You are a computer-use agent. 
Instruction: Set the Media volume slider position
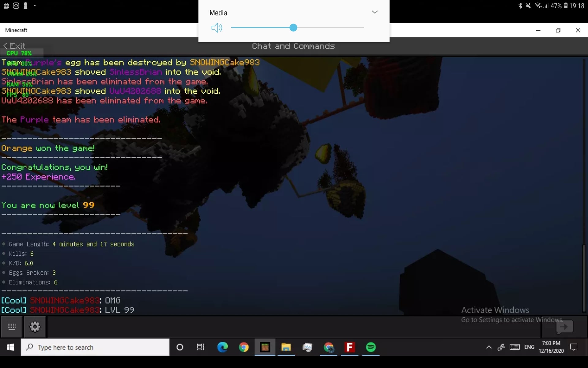click(293, 28)
